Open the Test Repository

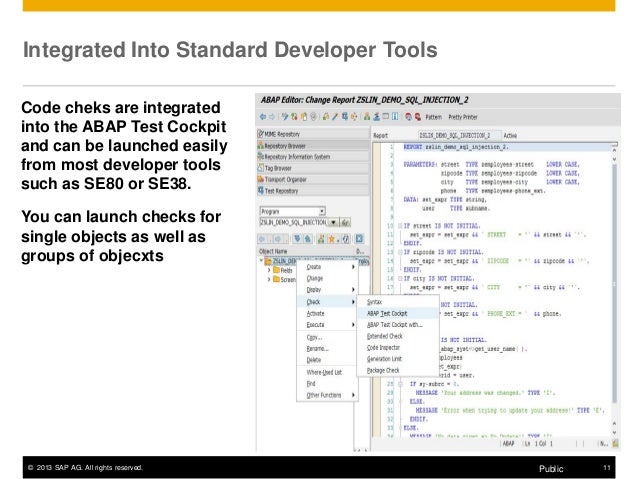[x=313, y=190]
